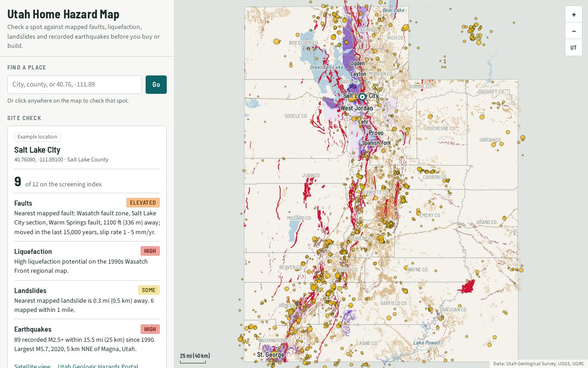
Task: Click the Landslides section heading
Action: point(30,291)
